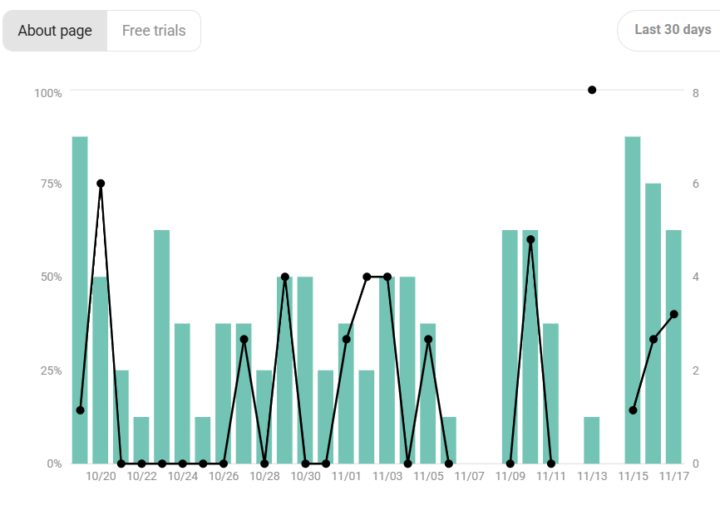The width and height of the screenshot is (720, 515).
Task: Select the line peak point above 11/10
Action: click(530, 240)
